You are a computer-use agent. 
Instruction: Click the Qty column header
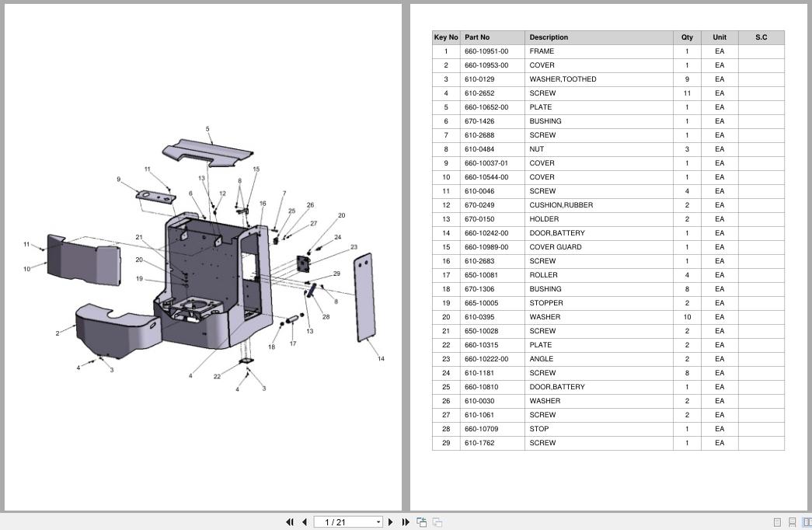click(x=687, y=37)
